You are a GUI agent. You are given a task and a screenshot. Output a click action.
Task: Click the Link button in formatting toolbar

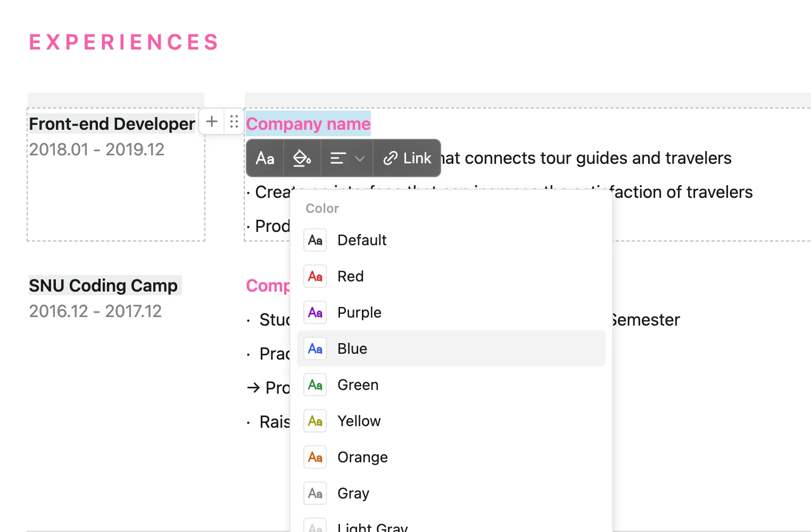[407, 158]
